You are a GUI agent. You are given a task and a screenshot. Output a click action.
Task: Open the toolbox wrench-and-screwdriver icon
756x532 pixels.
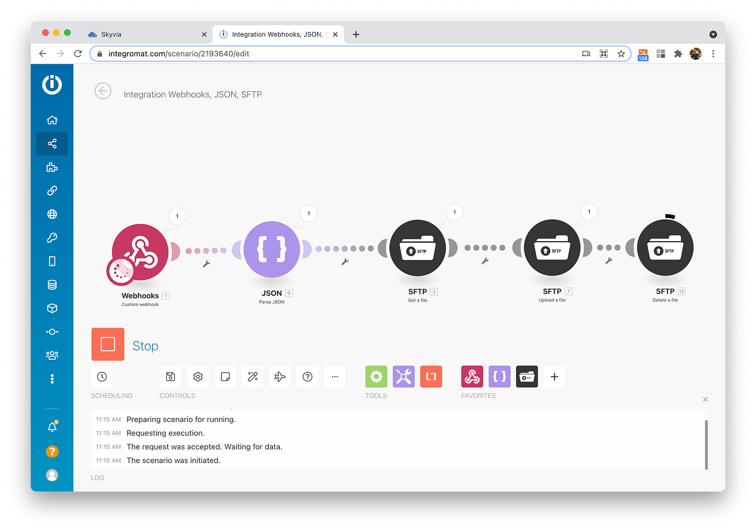pyautogui.click(x=403, y=377)
